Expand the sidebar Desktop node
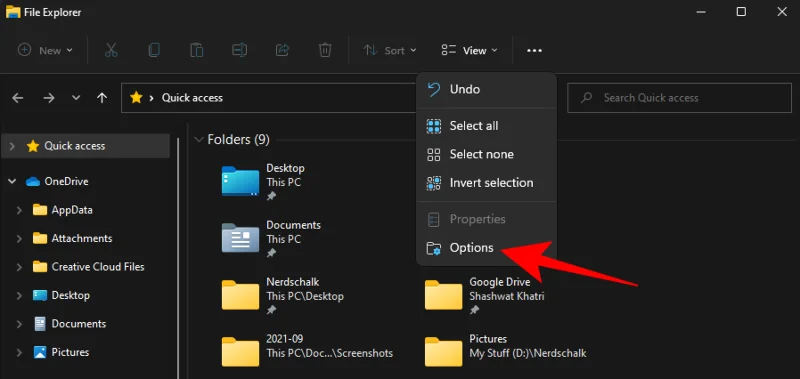Screen dimensions: 800x379 point(19,295)
